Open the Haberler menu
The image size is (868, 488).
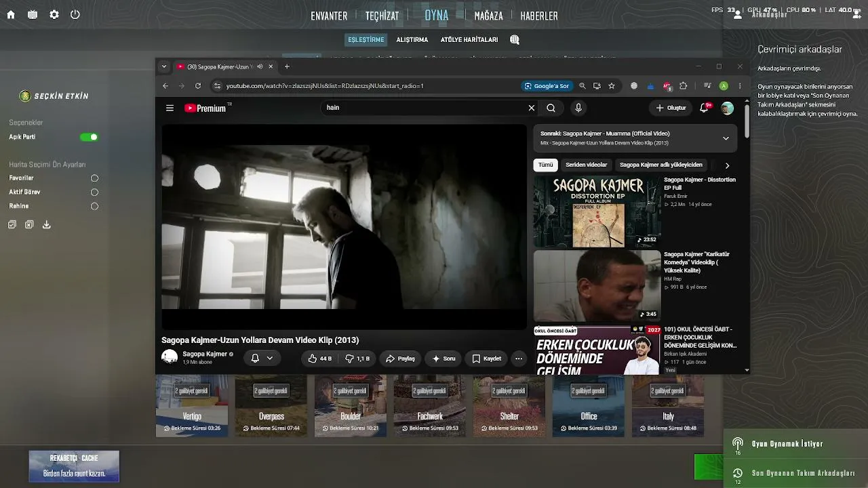pyautogui.click(x=539, y=16)
